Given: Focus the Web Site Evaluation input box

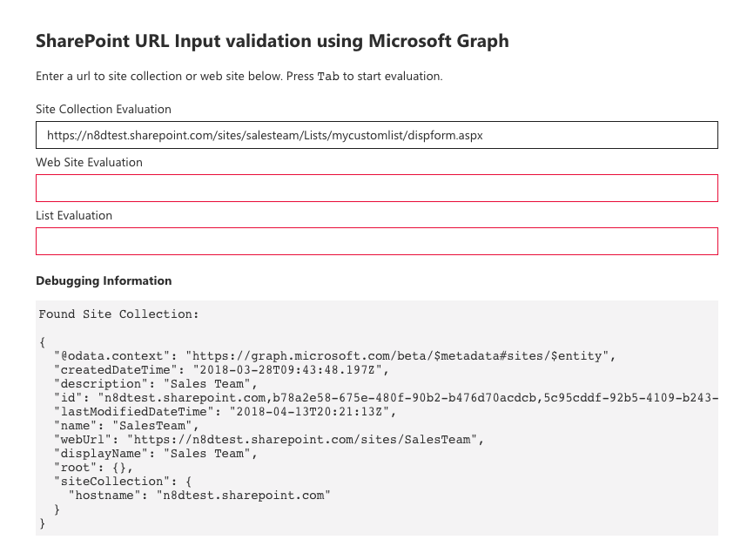Looking at the screenshot, I should point(376,188).
